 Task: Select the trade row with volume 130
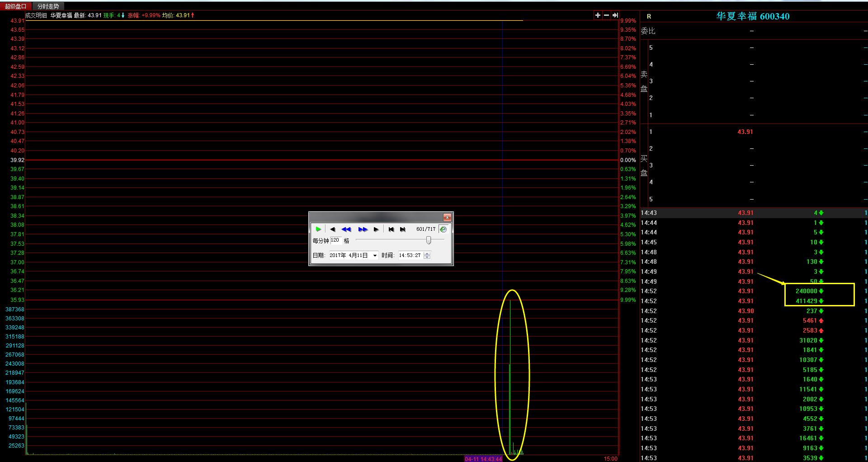pyautogui.click(x=754, y=262)
